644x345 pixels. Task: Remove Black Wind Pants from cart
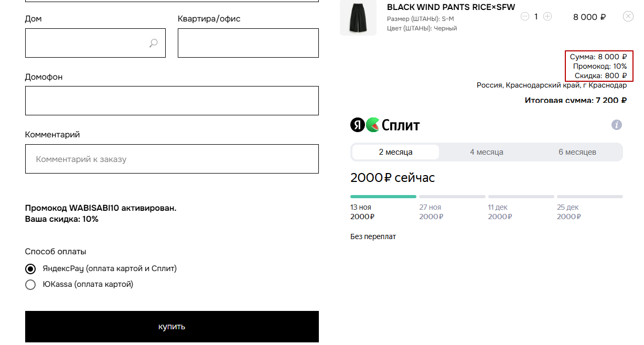click(628, 16)
